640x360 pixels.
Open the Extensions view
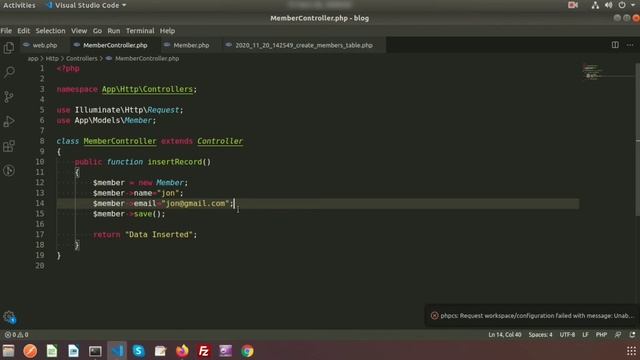9,146
